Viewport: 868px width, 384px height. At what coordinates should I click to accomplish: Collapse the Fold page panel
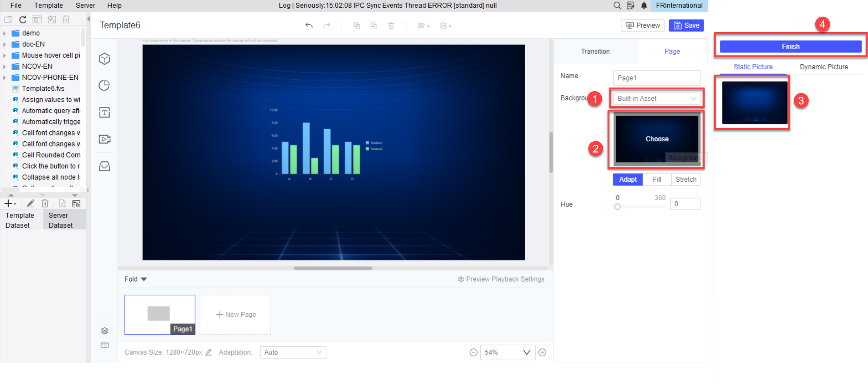click(135, 279)
